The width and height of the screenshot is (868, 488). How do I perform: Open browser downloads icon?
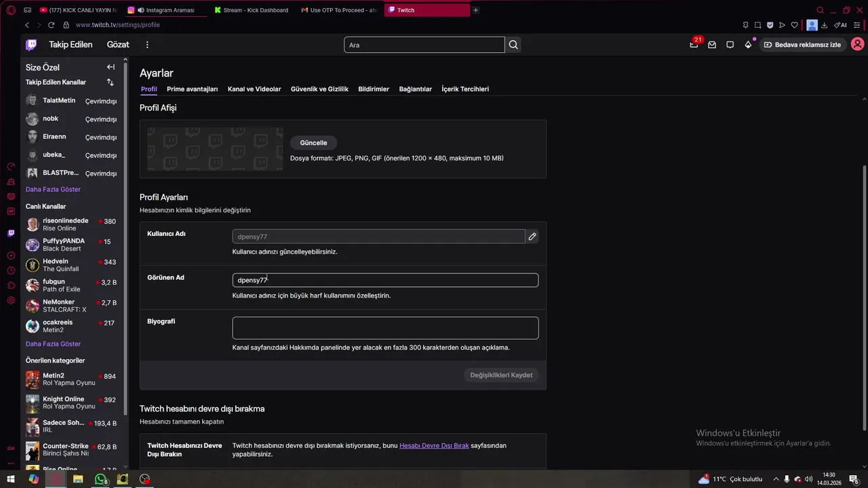coord(824,25)
